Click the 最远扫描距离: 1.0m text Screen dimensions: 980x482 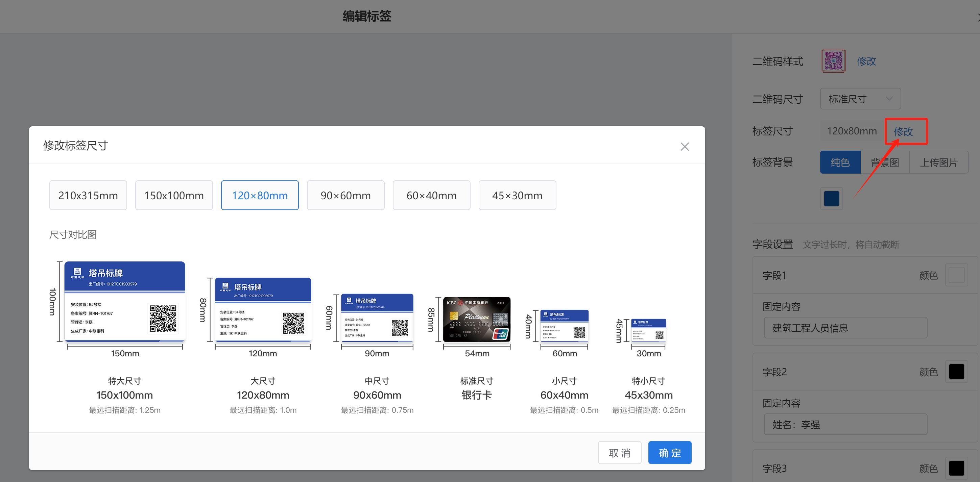pyautogui.click(x=263, y=410)
